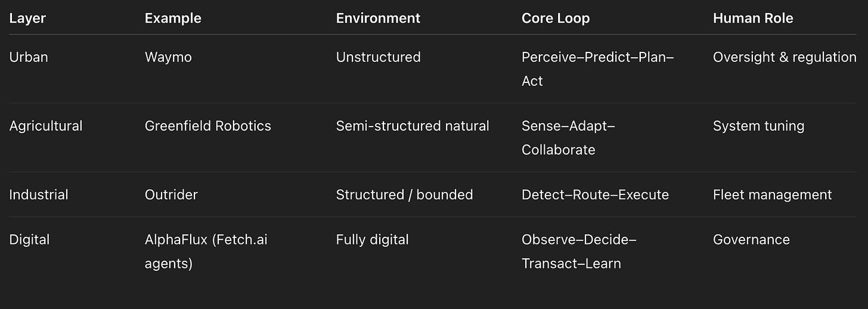Select the Agricultural layer cell
This screenshot has width=868, height=309.
[x=46, y=126]
